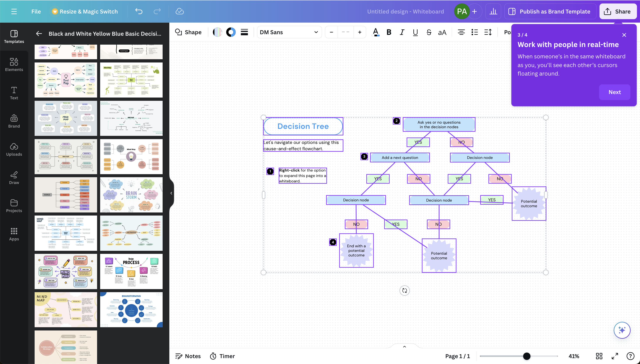
Task: Open the Brand sidebar panel
Action: pyautogui.click(x=14, y=121)
